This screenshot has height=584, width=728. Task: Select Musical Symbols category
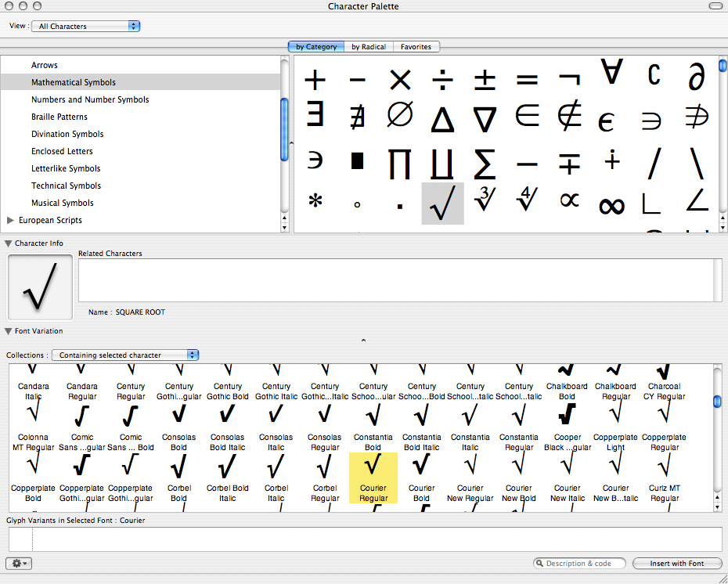coord(140,203)
